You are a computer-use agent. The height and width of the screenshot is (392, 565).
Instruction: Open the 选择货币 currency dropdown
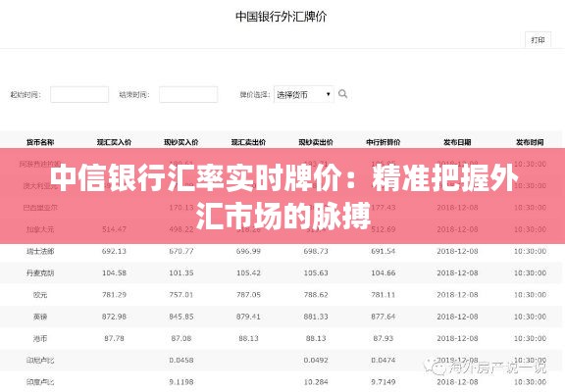(x=303, y=94)
